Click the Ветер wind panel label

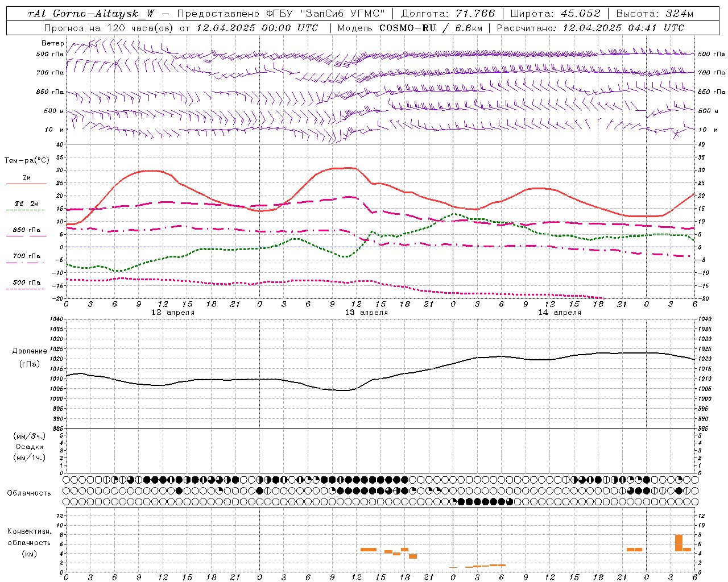(53, 43)
